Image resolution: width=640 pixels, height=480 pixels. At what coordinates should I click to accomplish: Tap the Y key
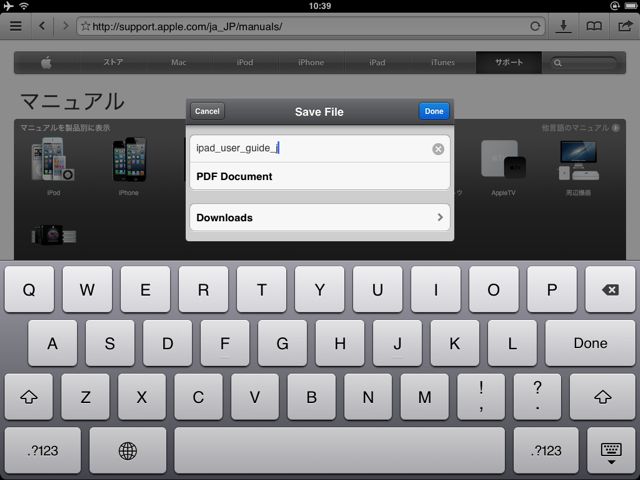coord(320,290)
